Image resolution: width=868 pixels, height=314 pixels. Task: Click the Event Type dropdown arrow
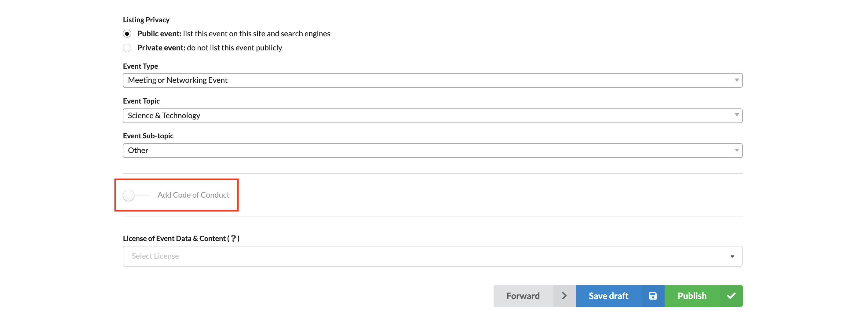[x=737, y=80]
